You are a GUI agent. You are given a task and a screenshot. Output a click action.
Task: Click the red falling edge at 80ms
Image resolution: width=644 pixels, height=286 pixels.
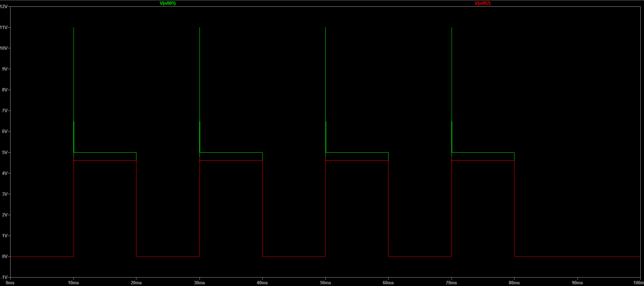click(514, 207)
